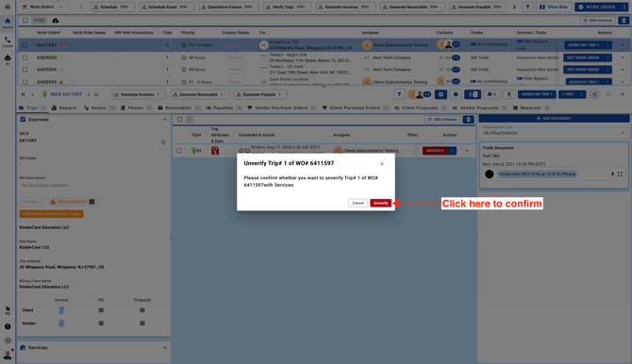Select the Schedule filter tab
The image size is (632, 364).
click(113, 7)
